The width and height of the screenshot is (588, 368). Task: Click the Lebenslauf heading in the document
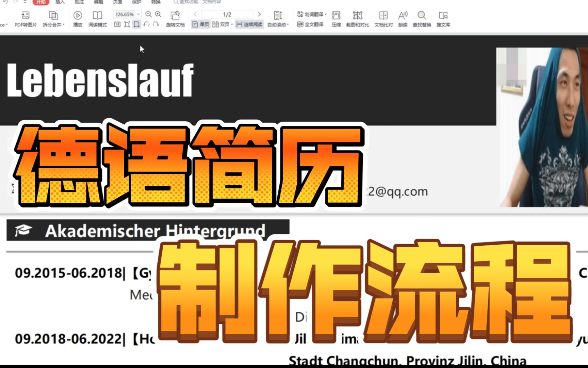pos(100,80)
